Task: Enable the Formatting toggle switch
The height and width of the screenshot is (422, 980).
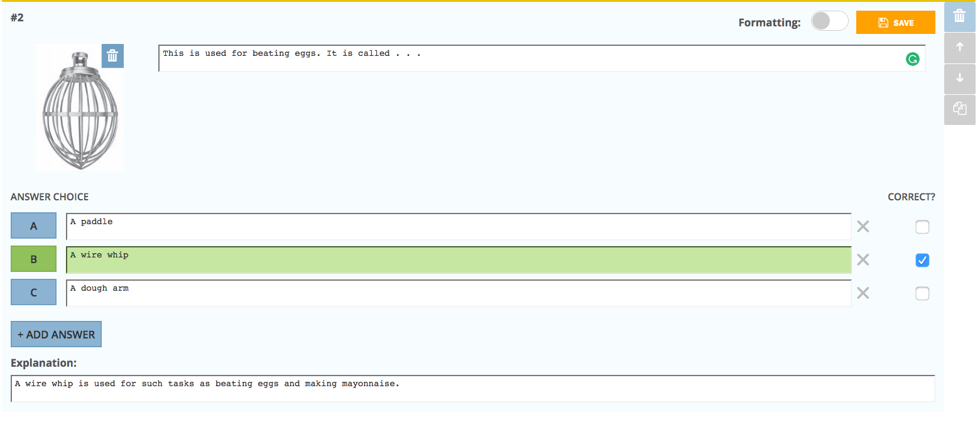Action: point(829,21)
